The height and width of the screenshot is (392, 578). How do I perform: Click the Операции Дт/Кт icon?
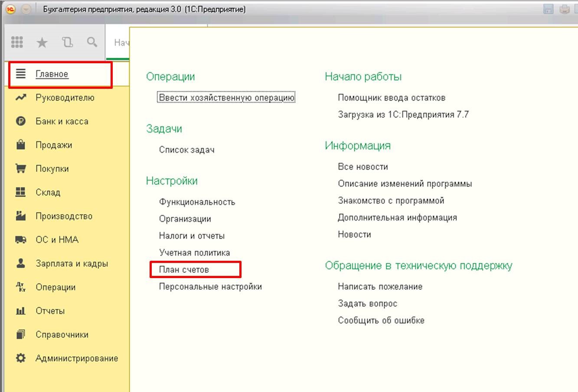(21, 287)
